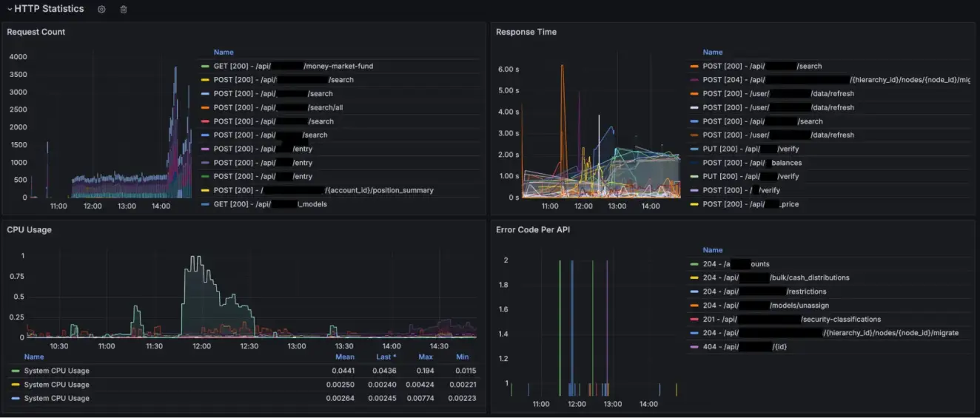Sort CPU Usage legend by Max column
The width and height of the screenshot is (980, 418).
coord(425,357)
